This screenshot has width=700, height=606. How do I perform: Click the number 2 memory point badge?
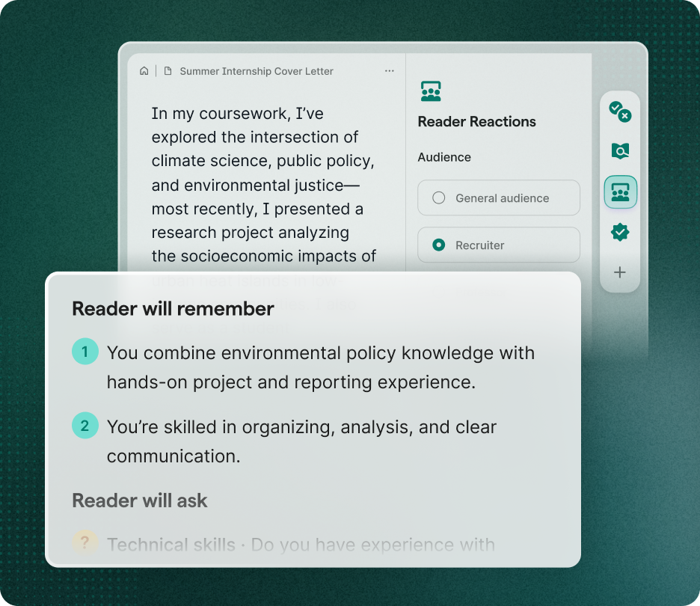coord(85,425)
